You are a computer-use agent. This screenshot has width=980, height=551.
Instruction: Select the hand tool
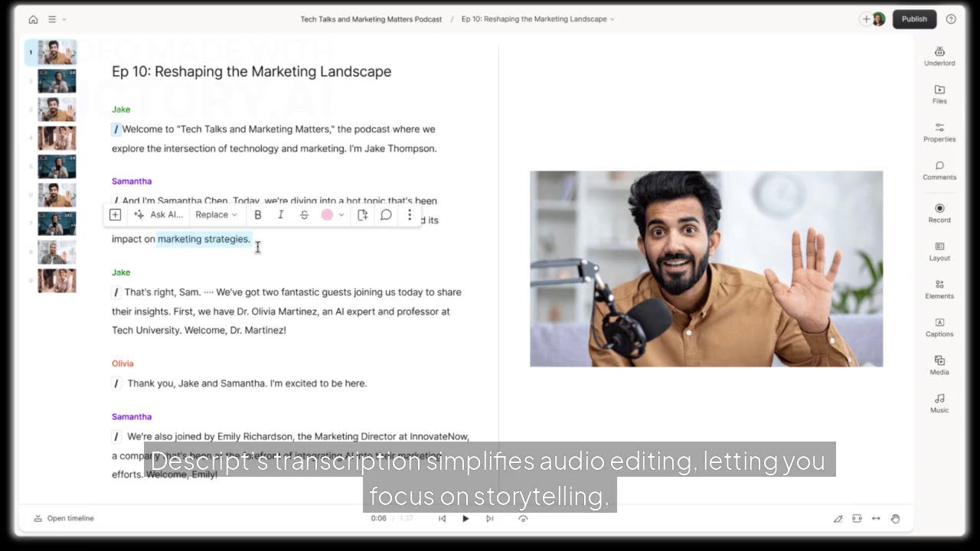pyautogui.click(x=895, y=519)
